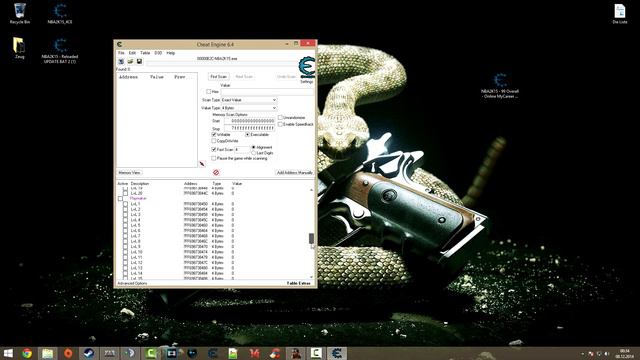Open Table Extras at window bottom
This screenshot has height=360, width=640.
[x=298, y=283]
